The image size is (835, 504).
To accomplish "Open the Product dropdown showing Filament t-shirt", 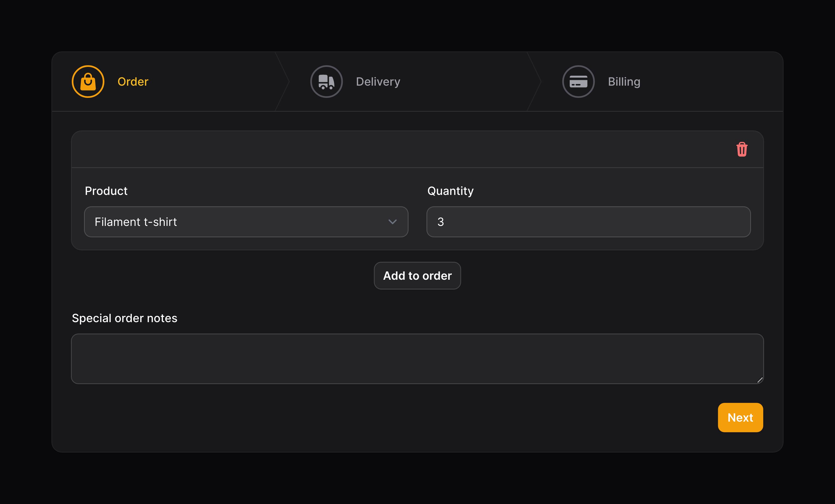I will click(x=246, y=222).
